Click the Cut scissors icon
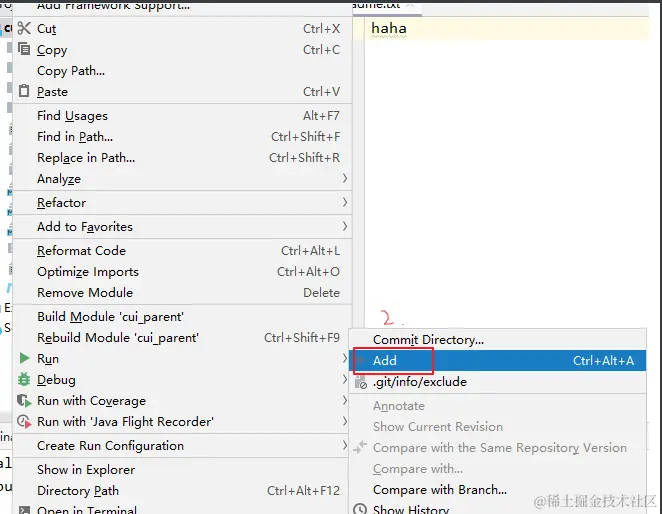The width and height of the screenshot is (662, 514). coord(24,28)
